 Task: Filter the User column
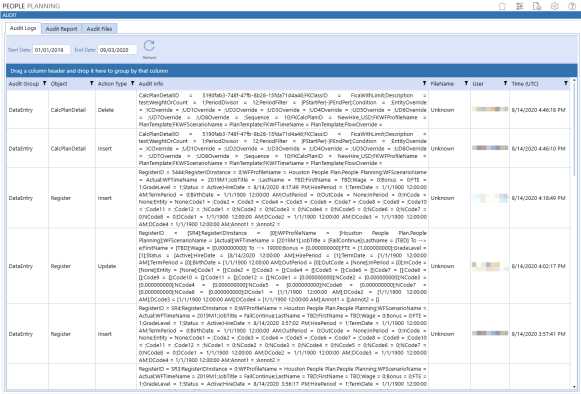tap(505, 83)
